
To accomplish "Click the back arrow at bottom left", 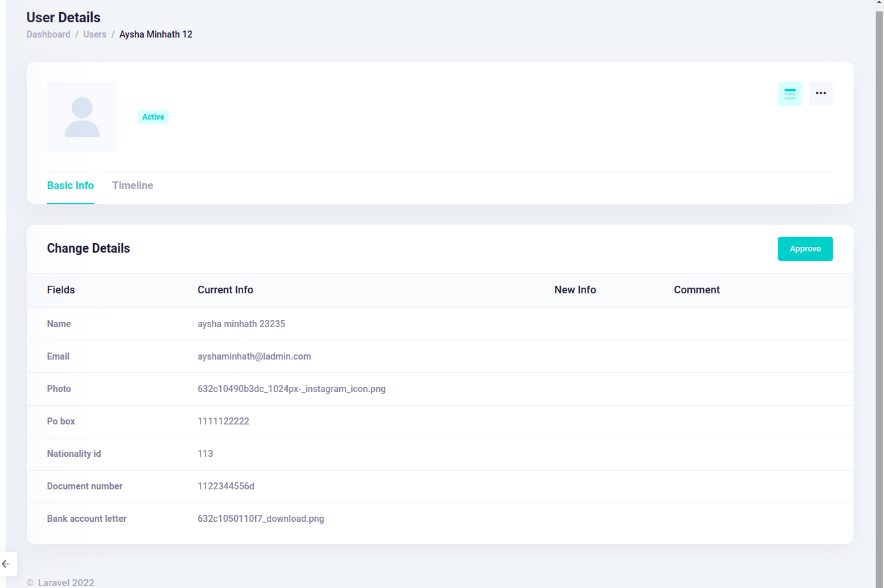I will (x=6, y=564).
